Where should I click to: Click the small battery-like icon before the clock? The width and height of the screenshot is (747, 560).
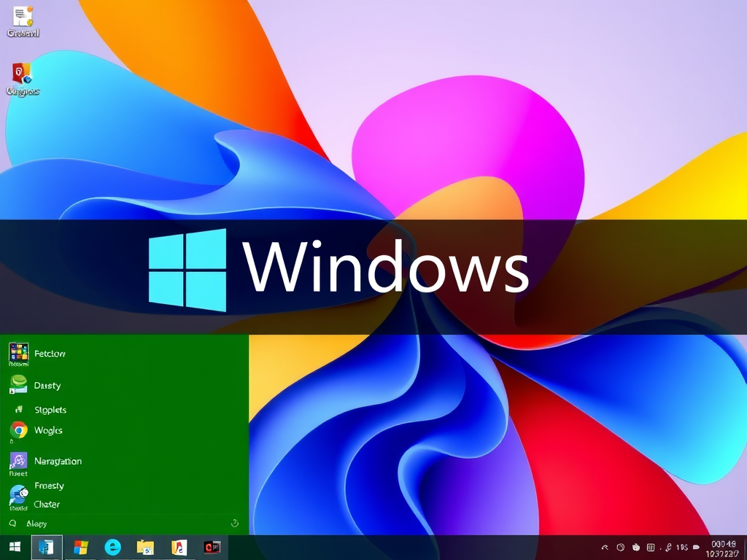(697, 548)
